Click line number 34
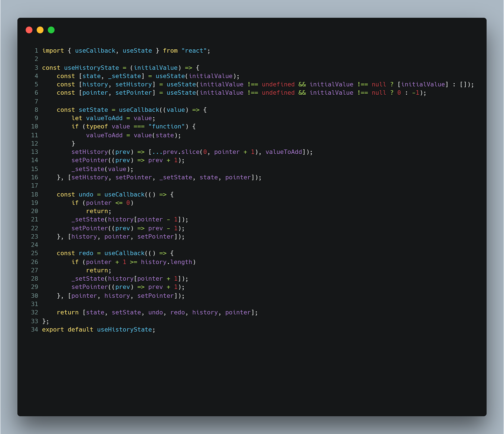 (x=35, y=329)
